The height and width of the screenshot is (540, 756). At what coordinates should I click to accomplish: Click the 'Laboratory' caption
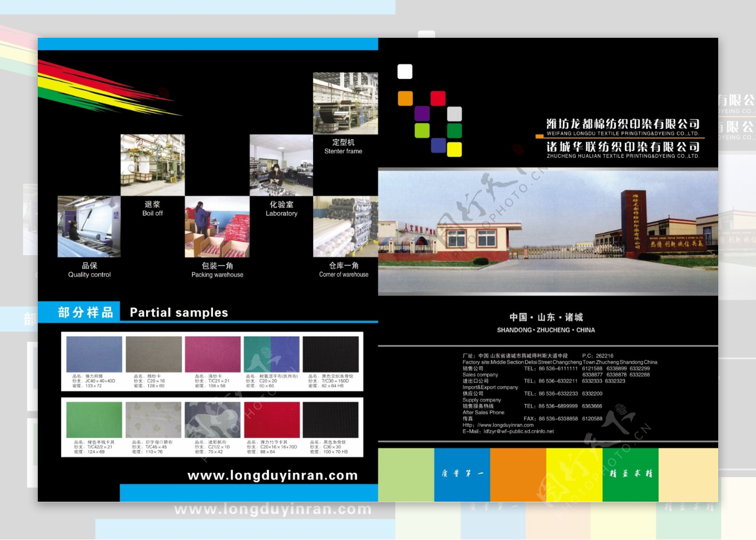point(282,214)
